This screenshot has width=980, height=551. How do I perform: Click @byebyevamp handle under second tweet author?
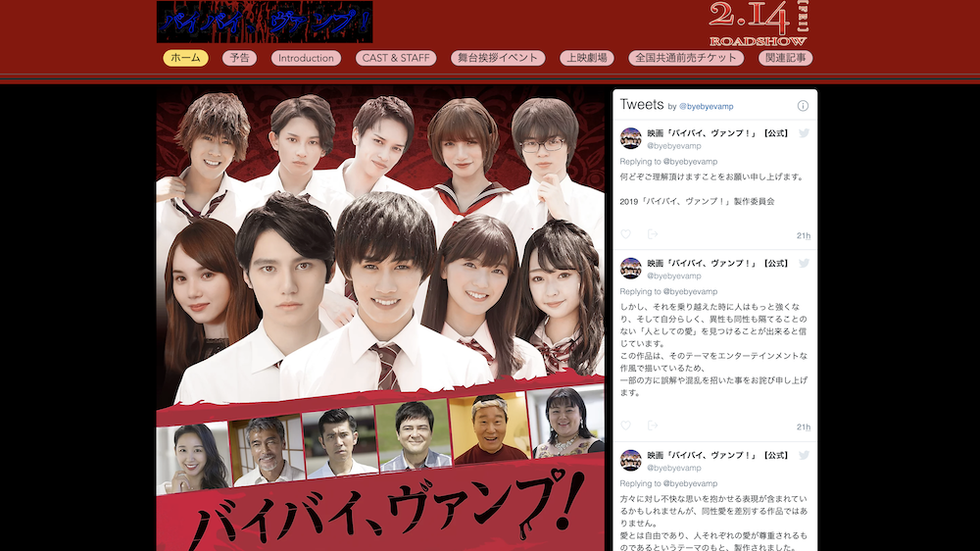click(674, 275)
